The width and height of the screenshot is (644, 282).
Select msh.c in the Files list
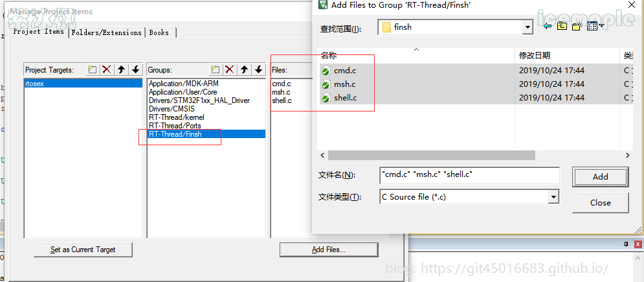(x=282, y=92)
